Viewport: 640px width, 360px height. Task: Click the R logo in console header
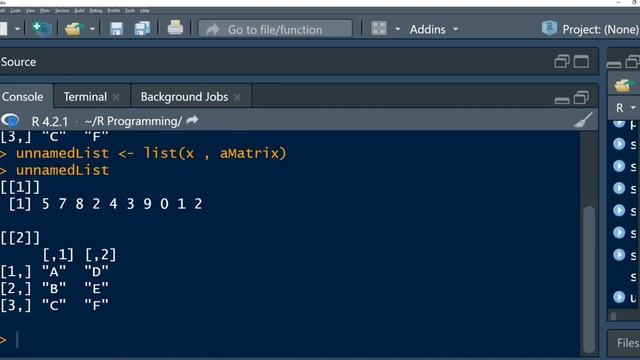(10, 120)
